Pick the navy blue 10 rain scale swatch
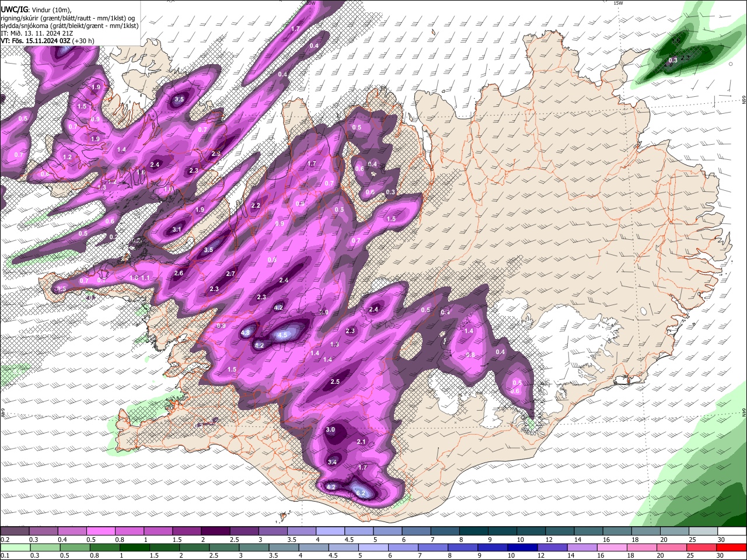 521,548
